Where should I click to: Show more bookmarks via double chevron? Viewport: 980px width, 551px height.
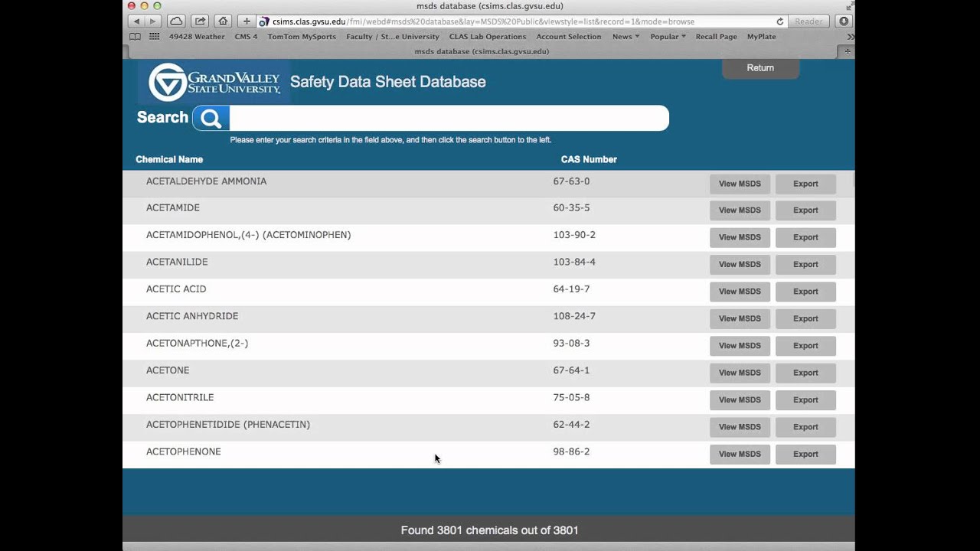(x=850, y=37)
